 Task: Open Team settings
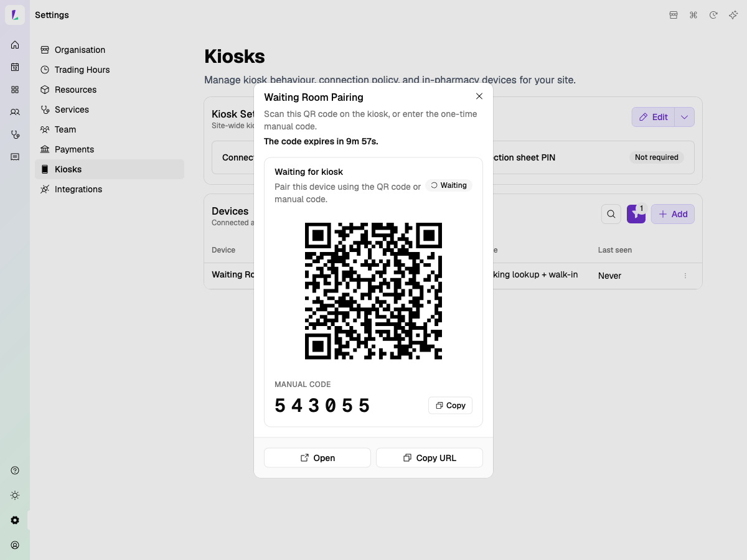pyautogui.click(x=110, y=129)
